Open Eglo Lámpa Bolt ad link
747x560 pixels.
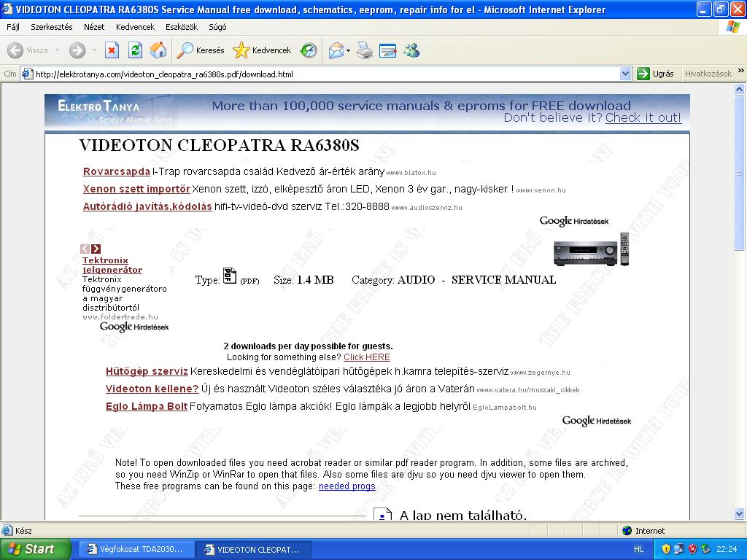point(146,406)
